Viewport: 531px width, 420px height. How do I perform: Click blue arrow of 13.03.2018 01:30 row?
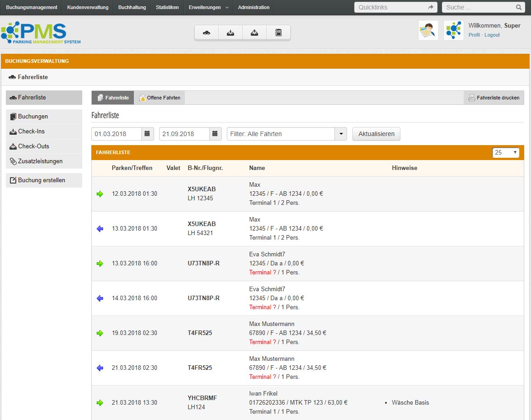coord(100,229)
